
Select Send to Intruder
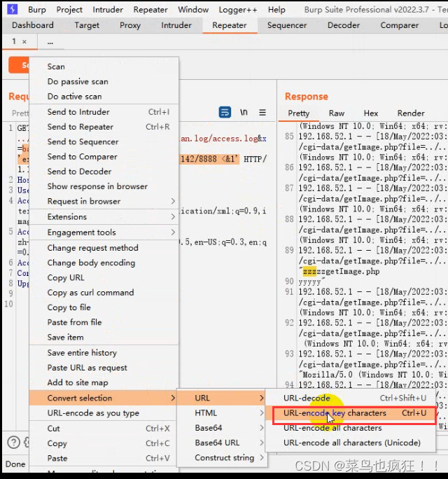(104, 112)
